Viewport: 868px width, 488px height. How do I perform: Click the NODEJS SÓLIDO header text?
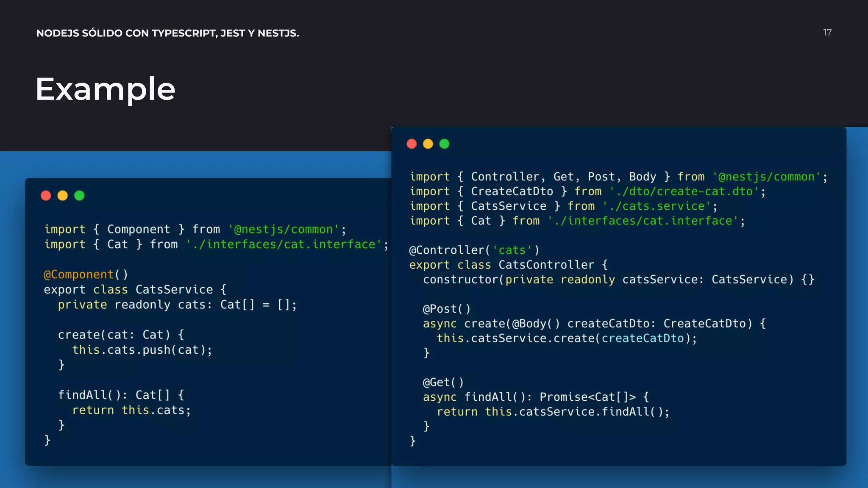pyautogui.click(x=167, y=33)
